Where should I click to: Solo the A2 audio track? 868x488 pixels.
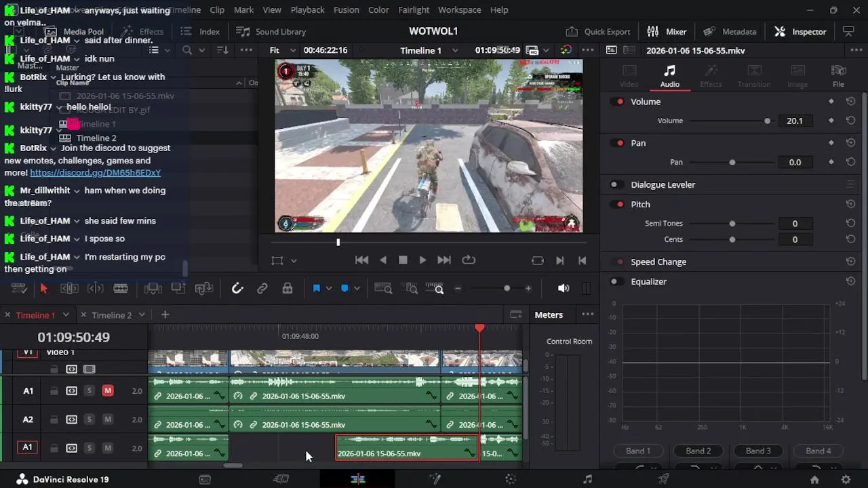click(89, 420)
